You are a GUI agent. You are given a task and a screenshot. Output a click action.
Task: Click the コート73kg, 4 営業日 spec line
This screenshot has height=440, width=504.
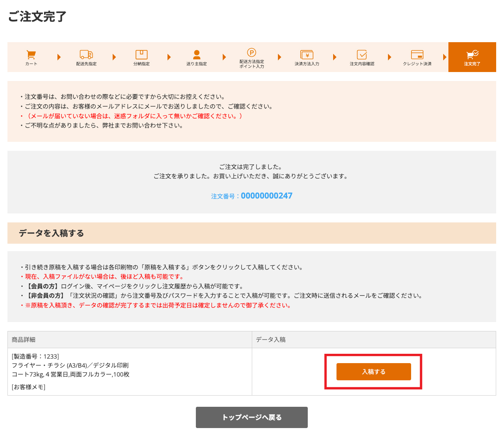click(71, 374)
